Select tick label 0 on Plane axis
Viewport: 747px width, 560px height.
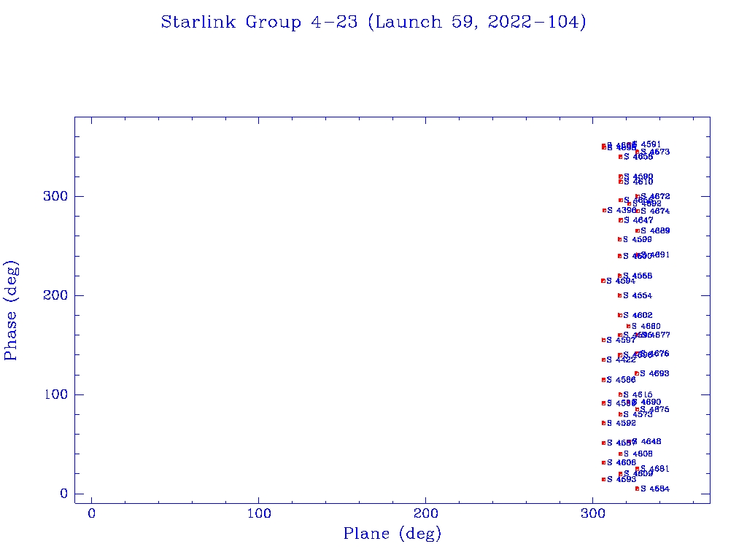coord(91,513)
